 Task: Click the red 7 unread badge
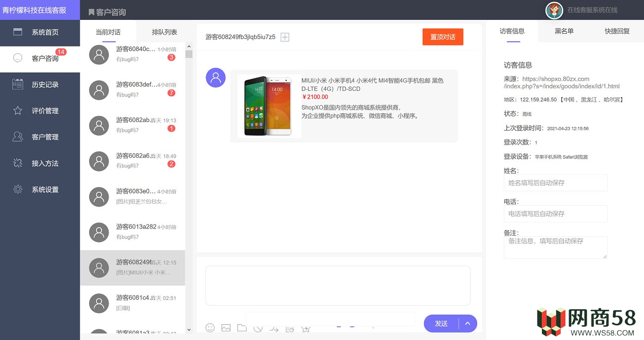pyautogui.click(x=171, y=93)
